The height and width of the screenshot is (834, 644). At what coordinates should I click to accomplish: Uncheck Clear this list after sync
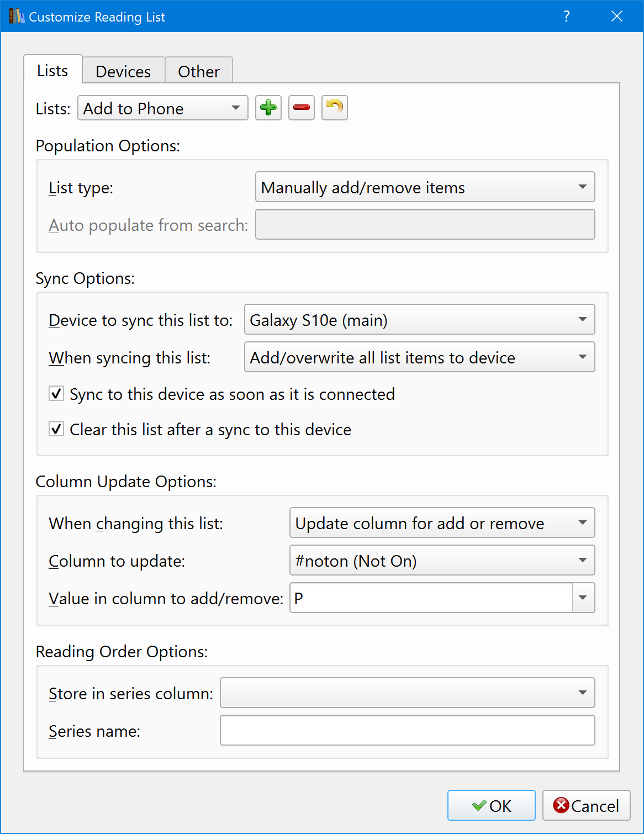(56, 429)
